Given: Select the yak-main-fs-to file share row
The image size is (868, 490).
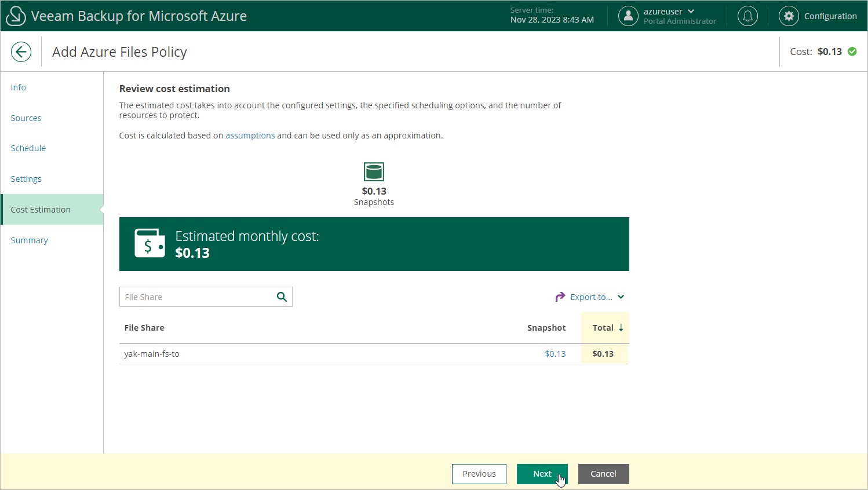Looking at the screenshot, I should click(374, 354).
